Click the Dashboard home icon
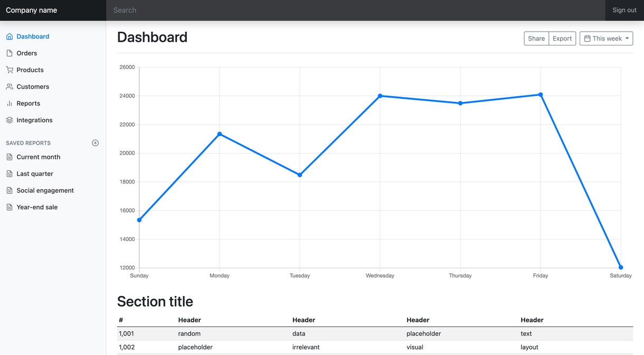This screenshot has width=644, height=355. coord(10,36)
